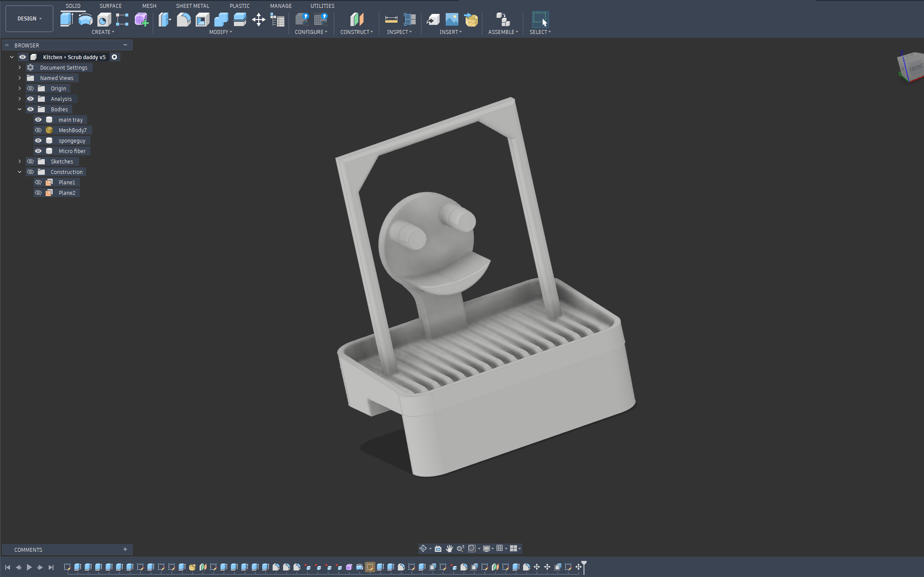
Task: Toggle visibility of the Sketches folder
Action: (x=30, y=161)
